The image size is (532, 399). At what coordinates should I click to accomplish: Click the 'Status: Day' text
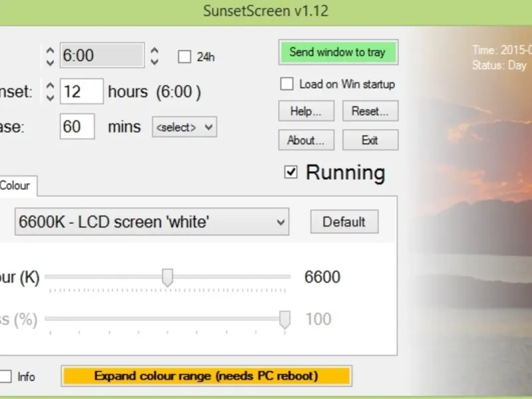point(499,65)
